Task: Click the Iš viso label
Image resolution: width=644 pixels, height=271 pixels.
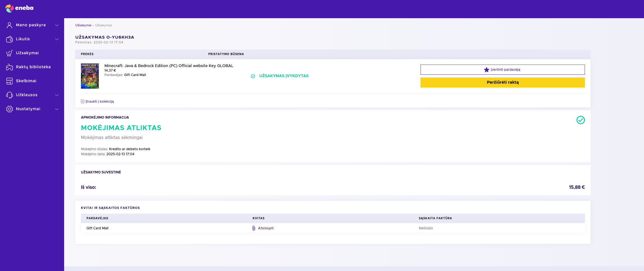Action: [88, 187]
